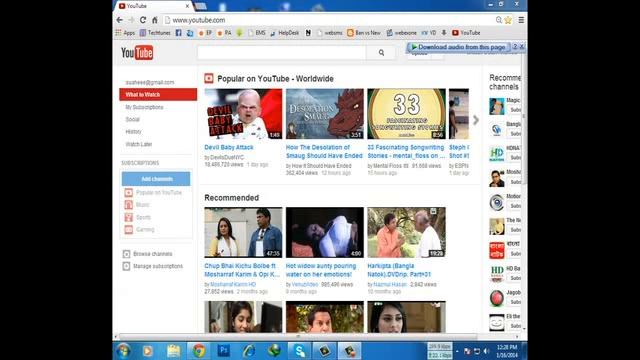Open History in sidebar
Image resolution: width=640 pixels, height=360 pixels.
(133, 131)
